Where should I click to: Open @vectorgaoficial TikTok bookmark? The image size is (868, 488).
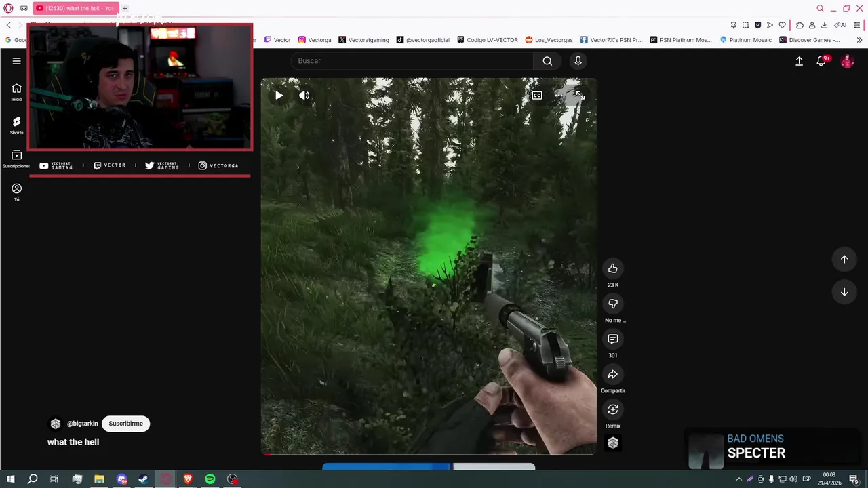point(423,40)
